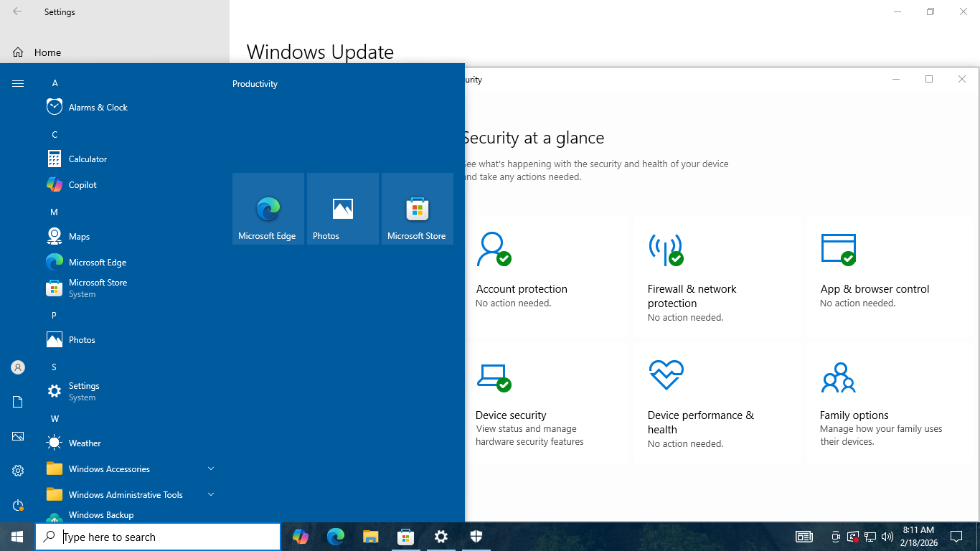980x551 pixels.
Task: Open the Power options button
Action: [18, 506]
